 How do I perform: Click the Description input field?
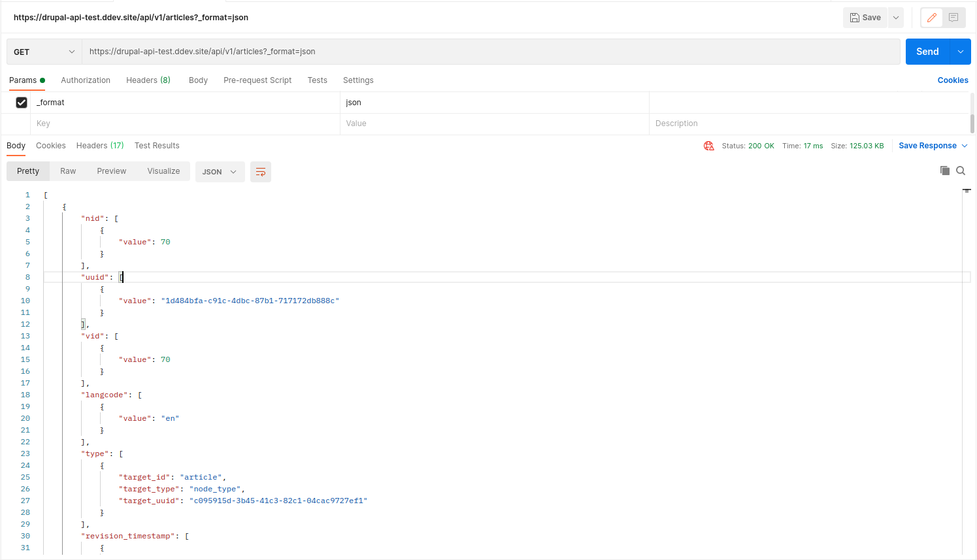809,124
